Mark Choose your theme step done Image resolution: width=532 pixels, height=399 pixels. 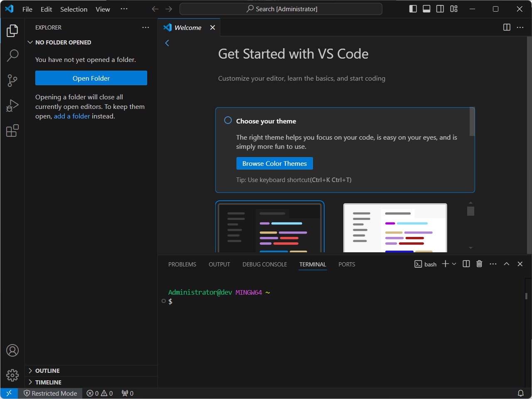[228, 121]
